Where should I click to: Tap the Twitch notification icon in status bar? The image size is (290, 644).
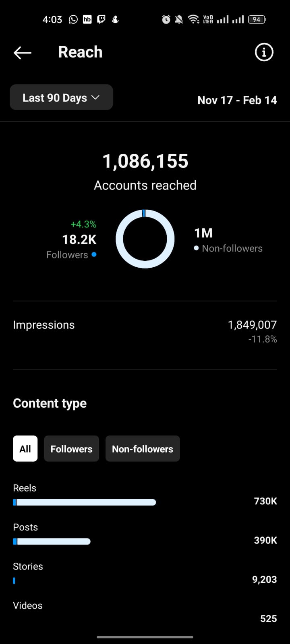pyautogui.click(x=101, y=19)
